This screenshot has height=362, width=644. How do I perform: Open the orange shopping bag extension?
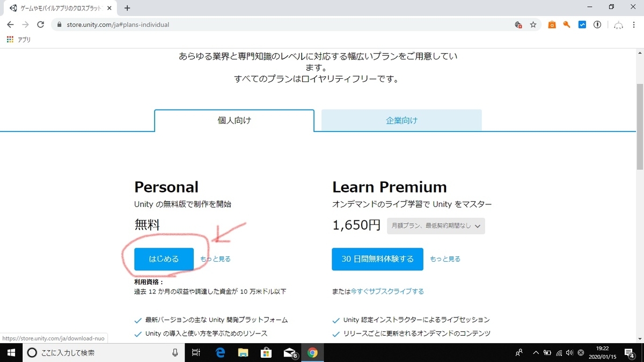click(552, 25)
